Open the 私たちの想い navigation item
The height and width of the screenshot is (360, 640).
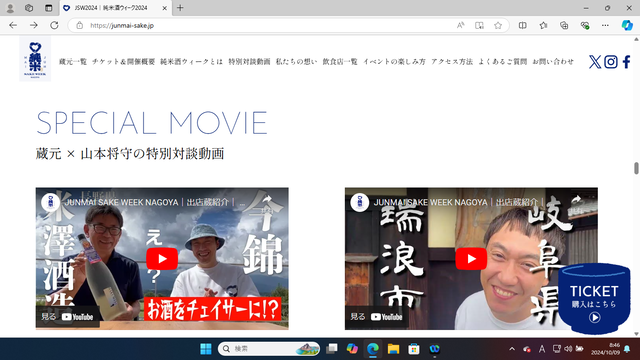296,62
